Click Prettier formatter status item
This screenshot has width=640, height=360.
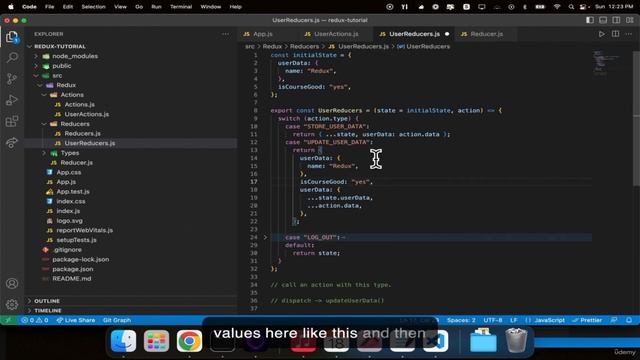[587, 320]
